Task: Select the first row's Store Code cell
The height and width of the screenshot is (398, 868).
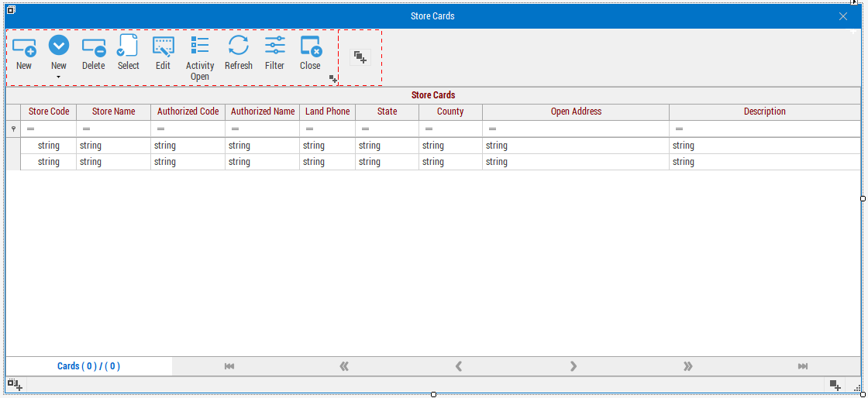Action: pyautogui.click(x=49, y=146)
